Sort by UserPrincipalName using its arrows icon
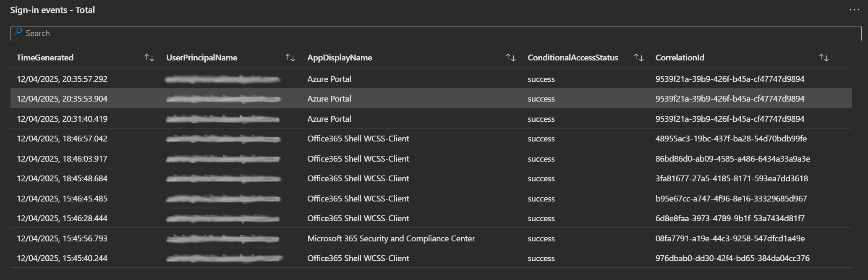 [290, 58]
